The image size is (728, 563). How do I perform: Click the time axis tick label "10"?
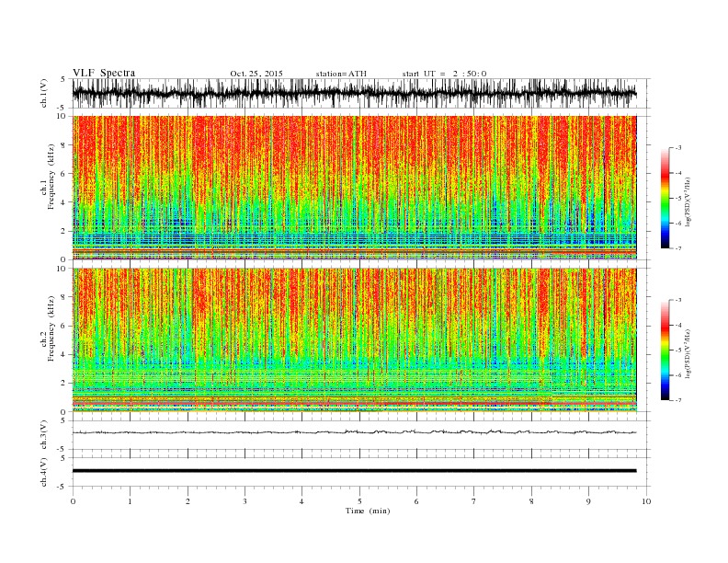[x=646, y=501]
